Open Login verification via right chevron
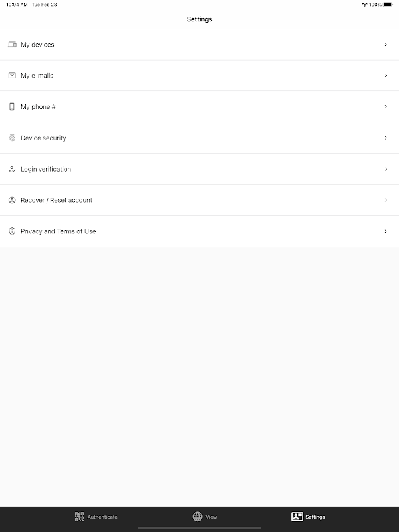 386,169
